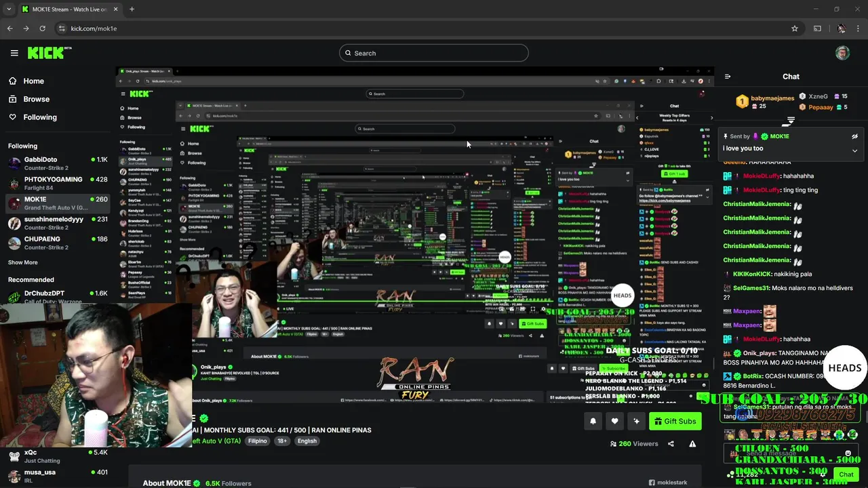Image resolution: width=868 pixels, height=488 pixels.
Task: Select the MOK1E Stream browser tab
Action: click(69, 9)
